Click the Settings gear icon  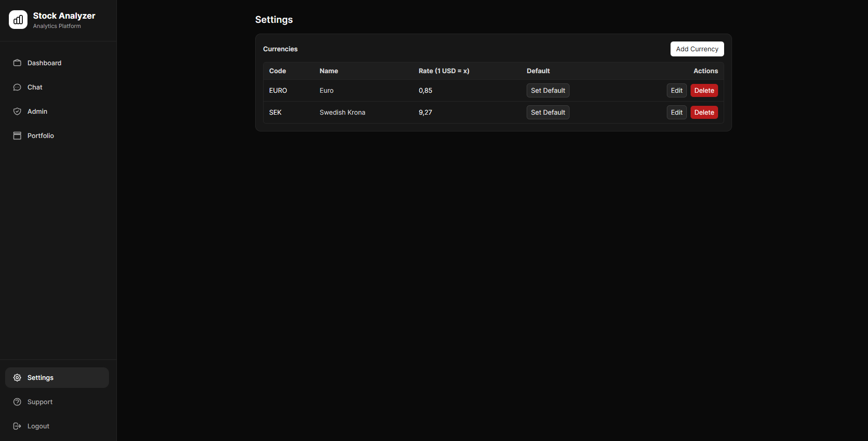tap(17, 378)
